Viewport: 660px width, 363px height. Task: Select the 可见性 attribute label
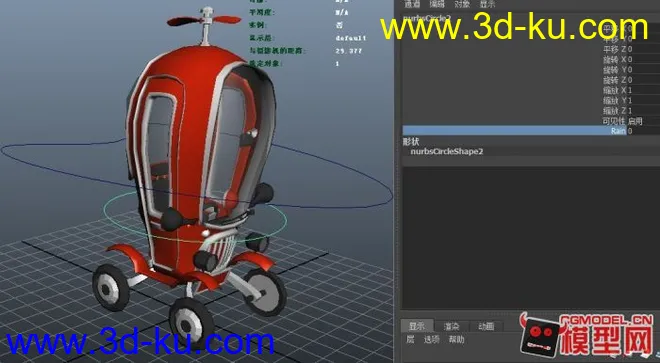coord(614,121)
